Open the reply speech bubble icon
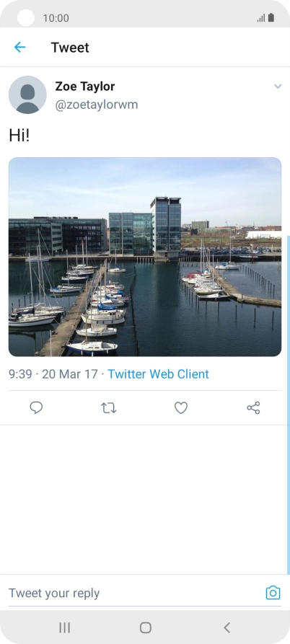The width and height of the screenshot is (290, 644). [x=36, y=408]
